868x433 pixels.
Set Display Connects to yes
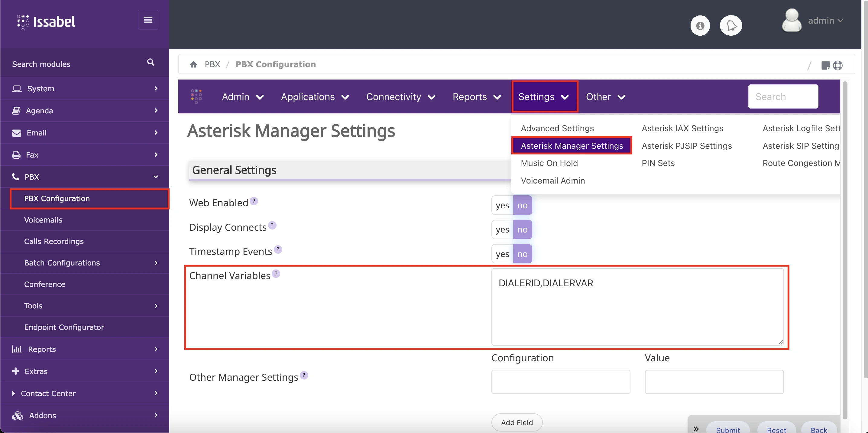point(502,229)
